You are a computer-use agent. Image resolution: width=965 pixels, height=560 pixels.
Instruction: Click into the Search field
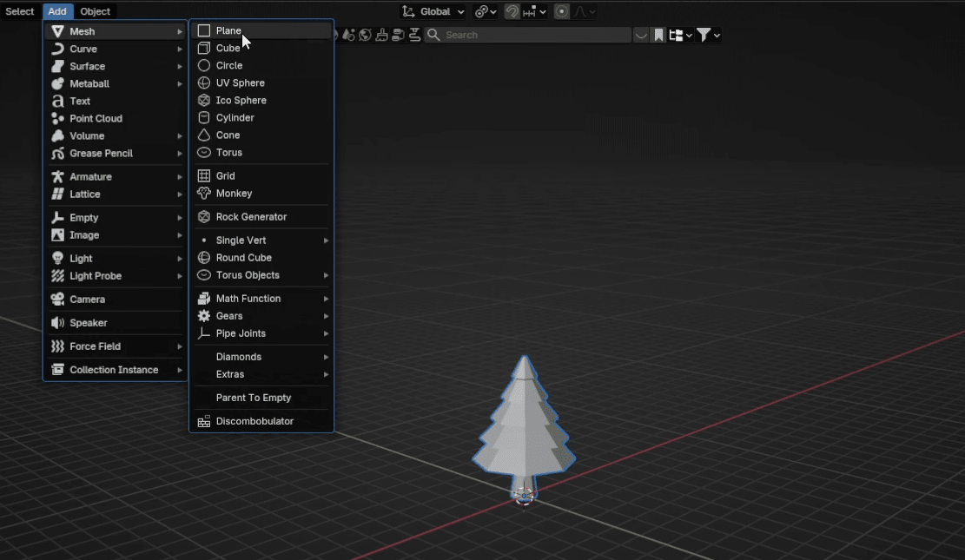(x=534, y=35)
